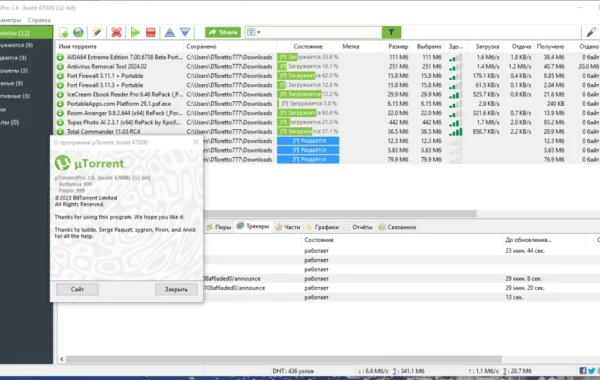Click the health bars of Total Commander torrent
Screen dimensions: 600x380
455,132
